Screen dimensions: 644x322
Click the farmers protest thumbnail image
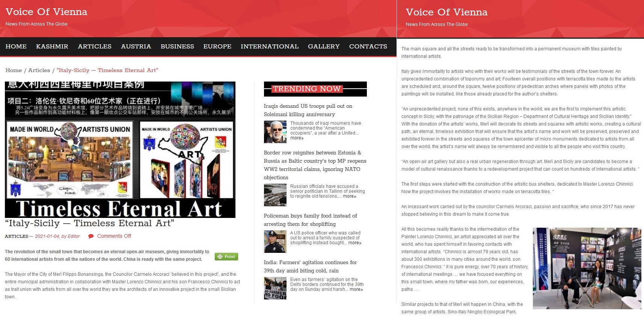(275, 288)
